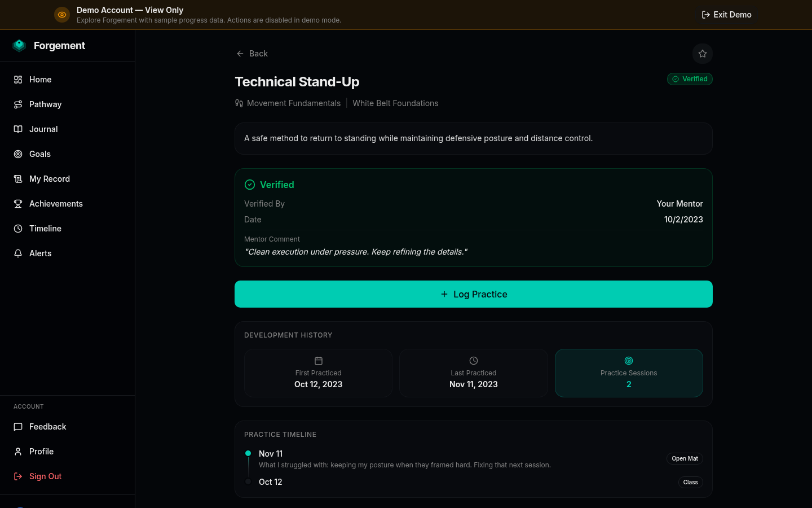Click the Practice Timeline heading
The image size is (812, 508).
[280, 435]
